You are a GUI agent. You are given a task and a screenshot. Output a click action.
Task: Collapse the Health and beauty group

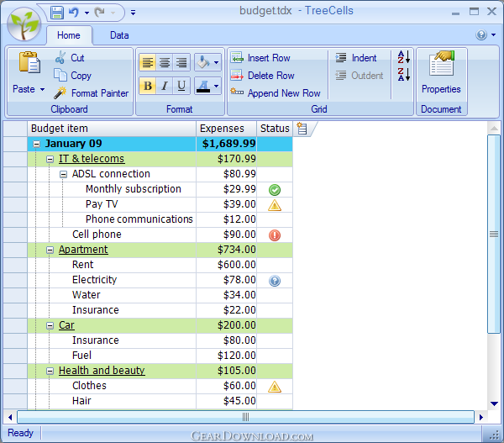(x=50, y=371)
